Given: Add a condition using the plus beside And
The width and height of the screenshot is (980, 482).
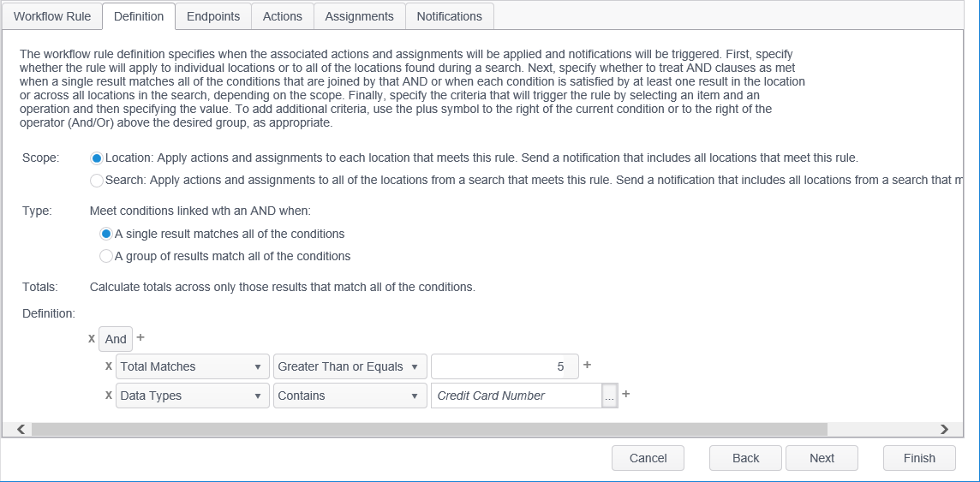Looking at the screenshot, I should [140, 338].
